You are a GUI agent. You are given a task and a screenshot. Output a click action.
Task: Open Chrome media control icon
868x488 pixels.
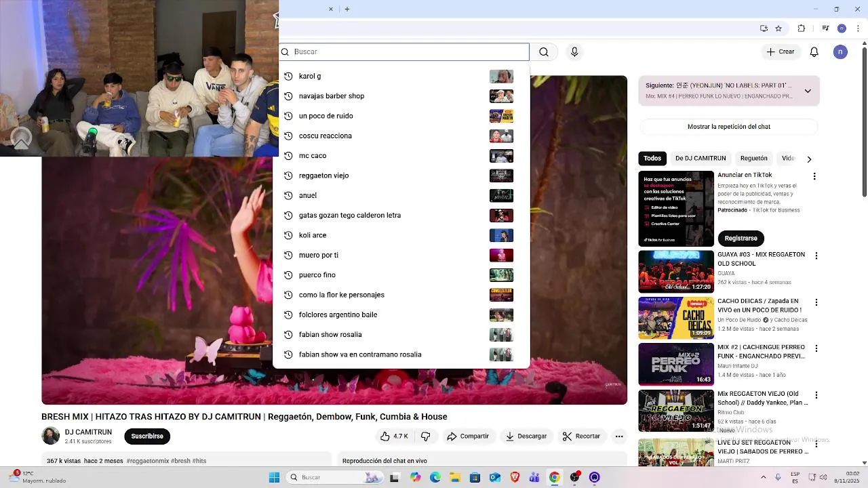[x=825, y=28]
